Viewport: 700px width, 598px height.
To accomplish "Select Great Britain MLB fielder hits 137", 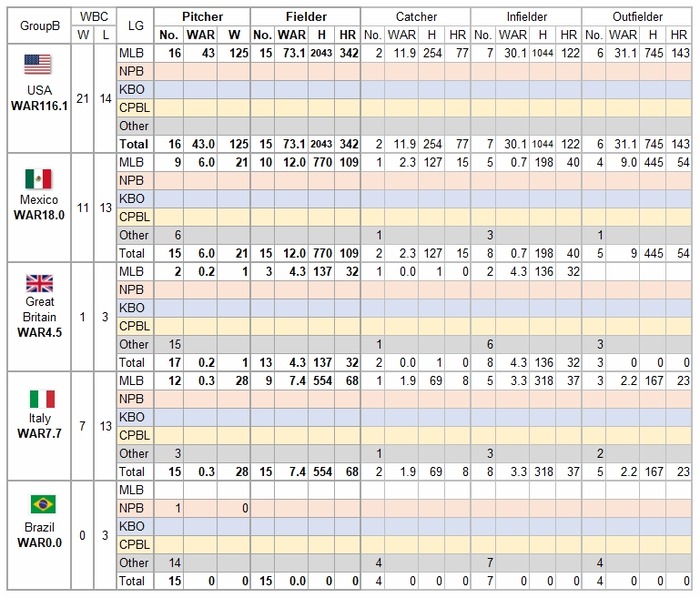I will tap(321, 271).
